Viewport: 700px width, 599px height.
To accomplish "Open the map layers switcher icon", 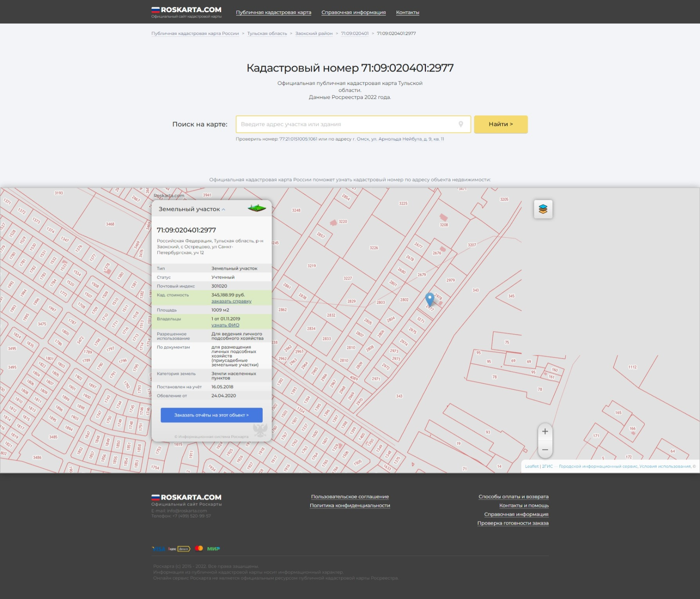I will click(x=543, y=209).
